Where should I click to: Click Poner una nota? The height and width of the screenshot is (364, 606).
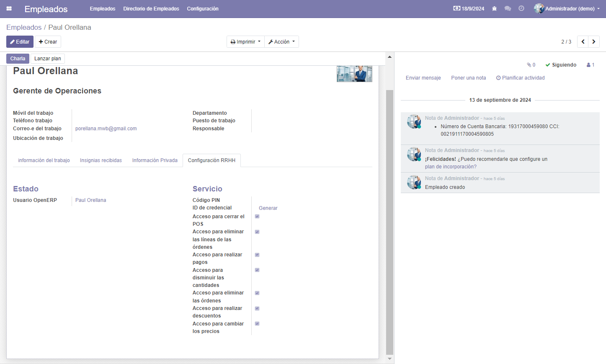469,78
